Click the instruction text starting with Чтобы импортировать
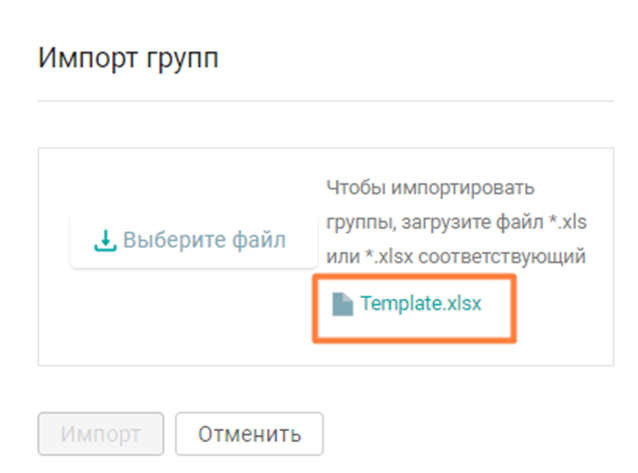Screen dimensions: 638x473 pyautogui.click(x=457, y=222)
